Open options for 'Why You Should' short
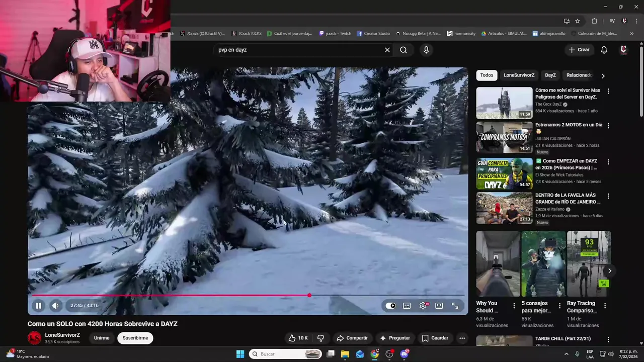644x362 pixels. coord(514,306)
